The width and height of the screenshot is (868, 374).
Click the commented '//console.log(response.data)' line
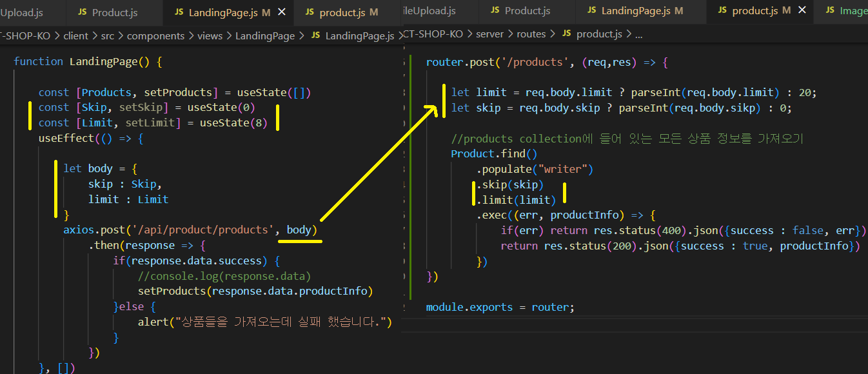click(x=224, y=276)
